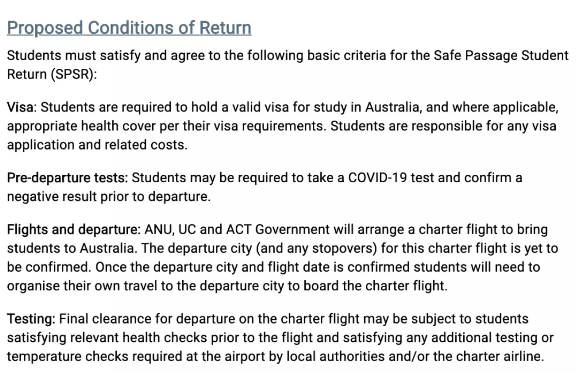
Task: Open the Proposed Conditions of Return link
Action: pyautogui.click(x=129, y=29)
